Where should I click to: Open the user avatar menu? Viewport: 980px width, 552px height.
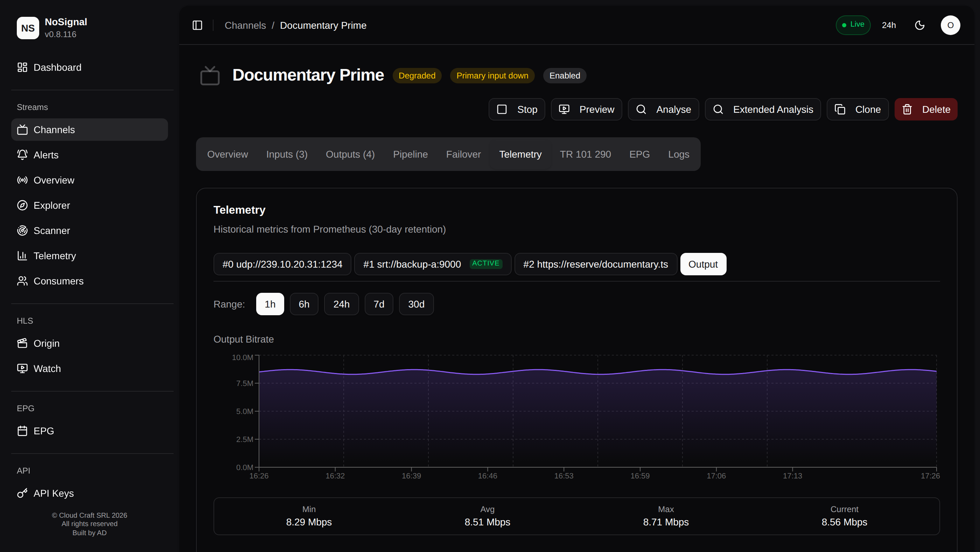950,25
